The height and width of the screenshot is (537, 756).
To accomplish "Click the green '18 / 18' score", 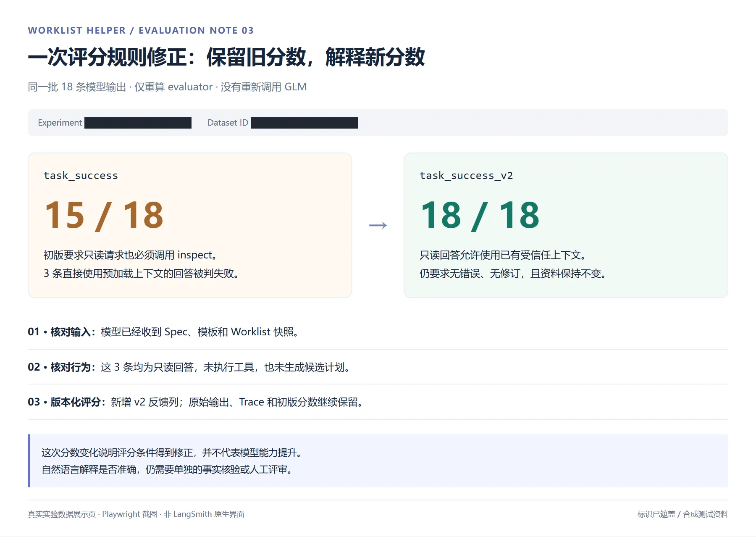I will [480, 216].
